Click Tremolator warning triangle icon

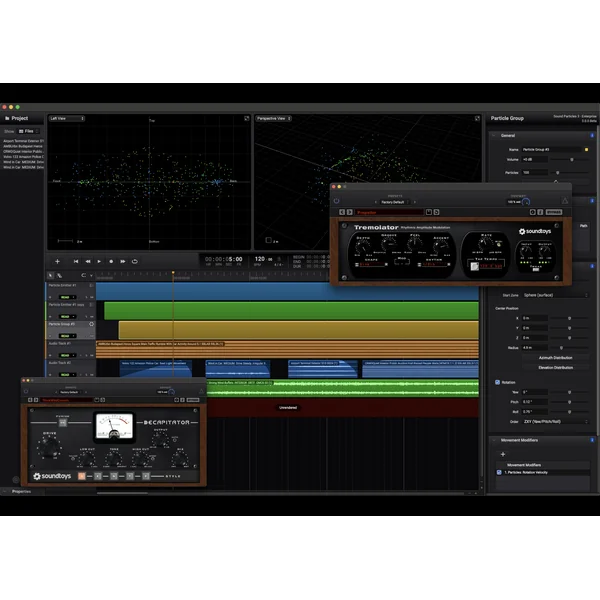click(x=565, y=201)
